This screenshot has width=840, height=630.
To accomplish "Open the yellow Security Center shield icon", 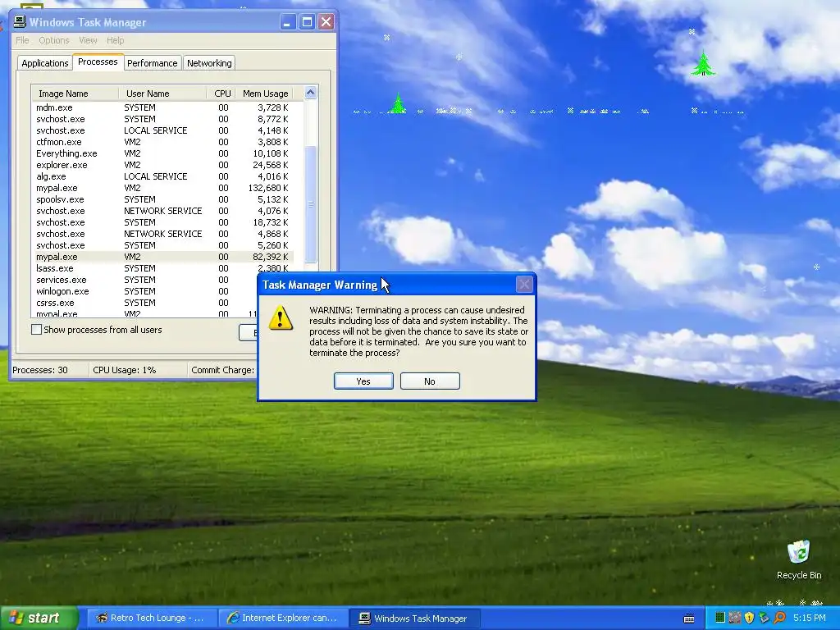I will tap(749, 618).
